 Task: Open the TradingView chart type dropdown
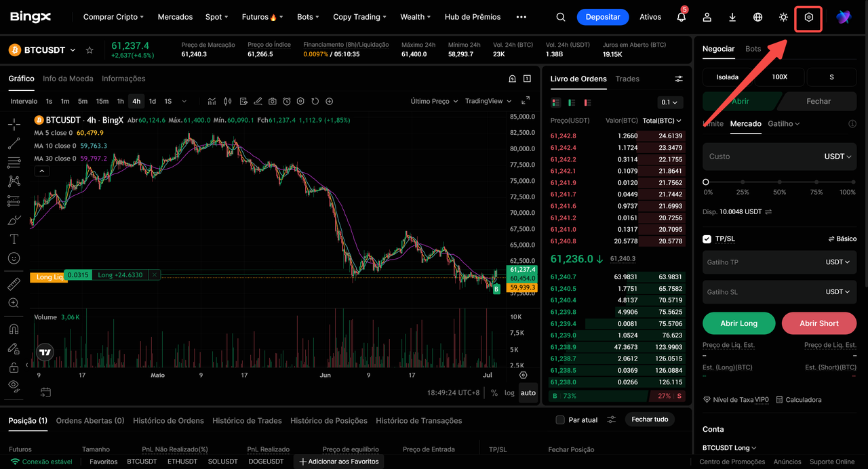pos(488,101)
